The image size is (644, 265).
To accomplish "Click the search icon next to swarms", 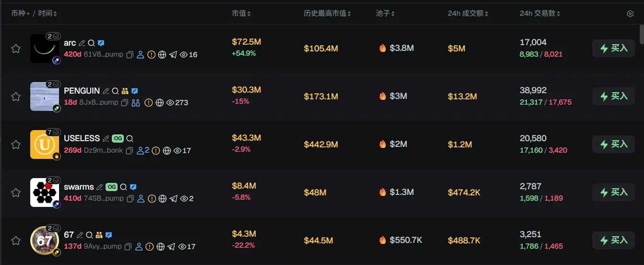I will [x=123, y=187].
